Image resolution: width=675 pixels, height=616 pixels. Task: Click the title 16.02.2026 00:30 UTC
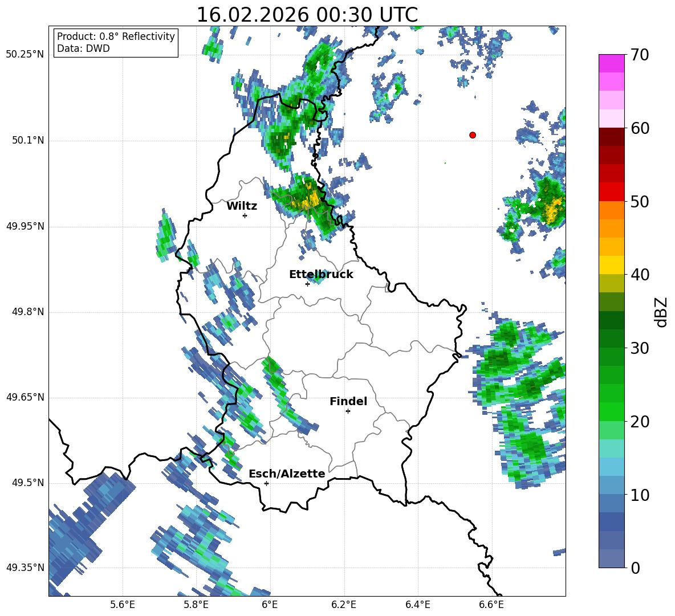(307, 15)
